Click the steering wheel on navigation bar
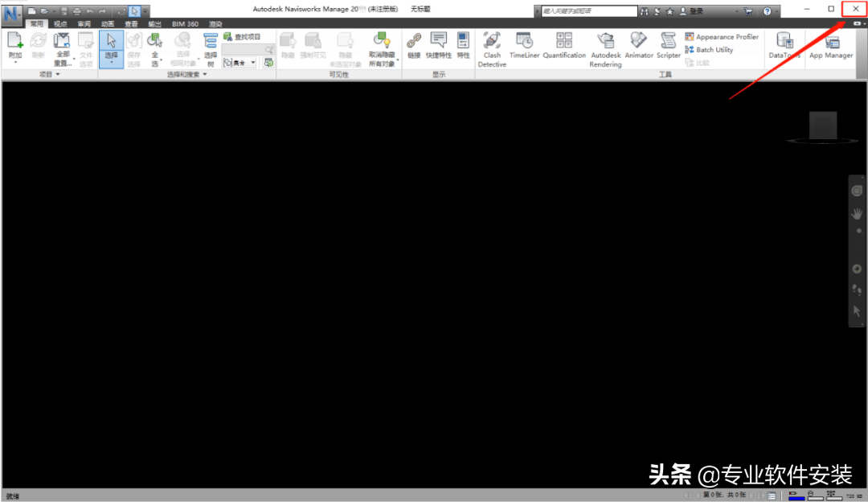This screenshot has width=868, height=502. pos(857,191)
